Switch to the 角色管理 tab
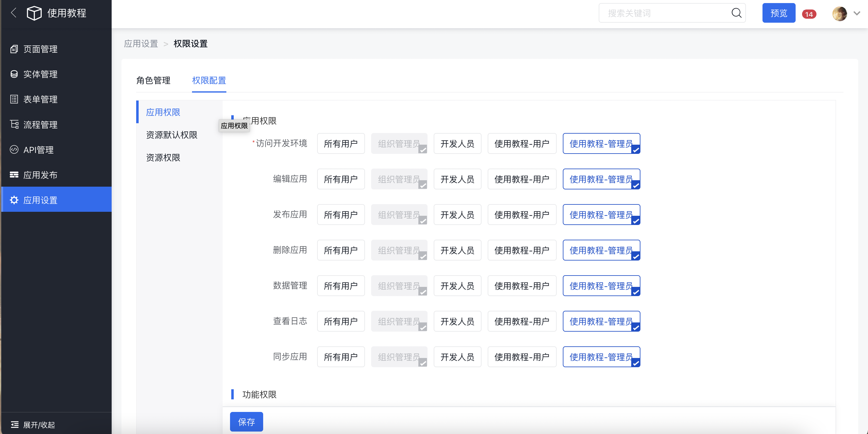Image resolution: width=868 pixels, height=434 pixels. [x=153, y=81]
